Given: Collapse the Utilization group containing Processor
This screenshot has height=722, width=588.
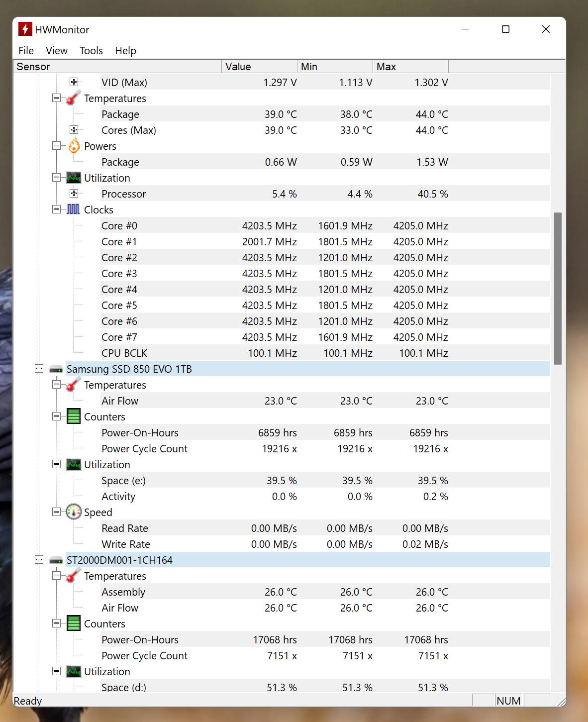Looking at the screenshot, I should (56, 178).
